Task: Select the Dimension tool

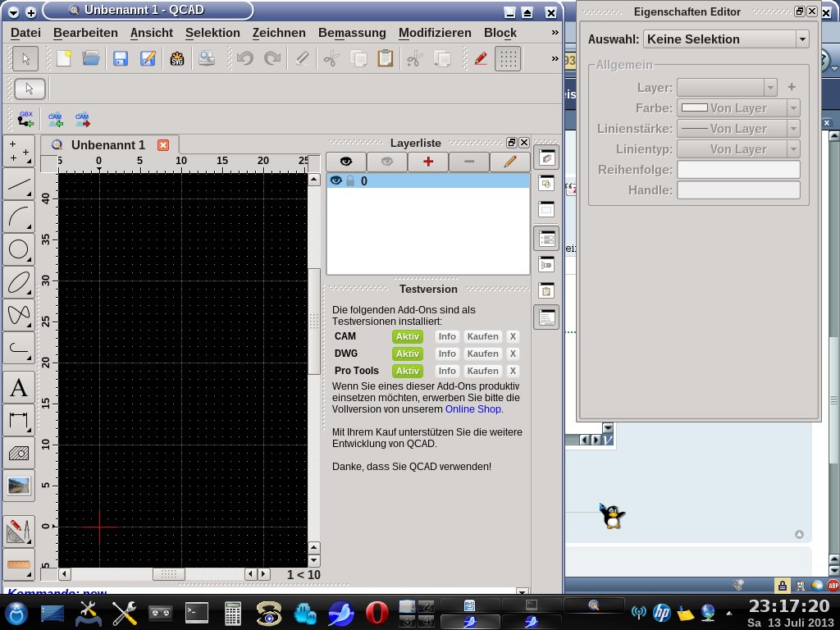Action: click(19, 420)
